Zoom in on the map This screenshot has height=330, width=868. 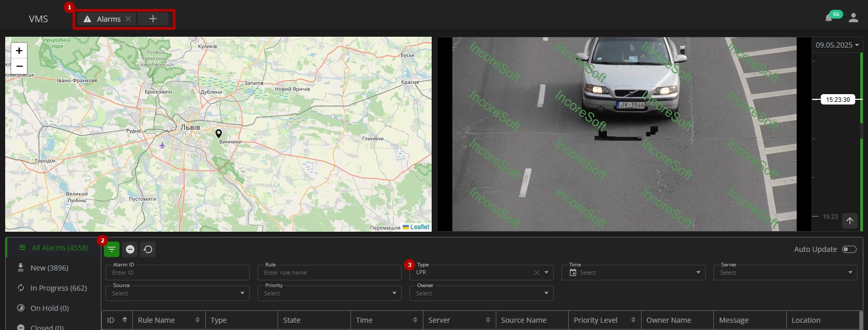click(19, 51)
